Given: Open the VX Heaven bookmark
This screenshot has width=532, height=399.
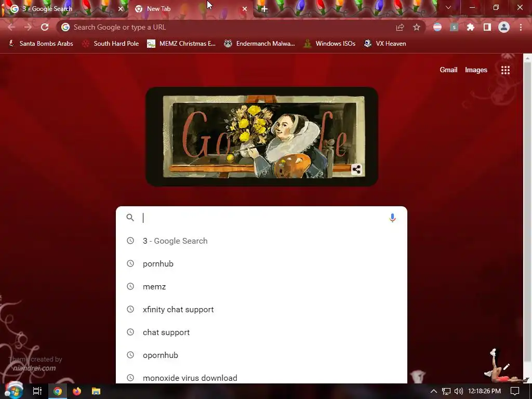Looking at the screenshot, I should [x=385, y=44].
